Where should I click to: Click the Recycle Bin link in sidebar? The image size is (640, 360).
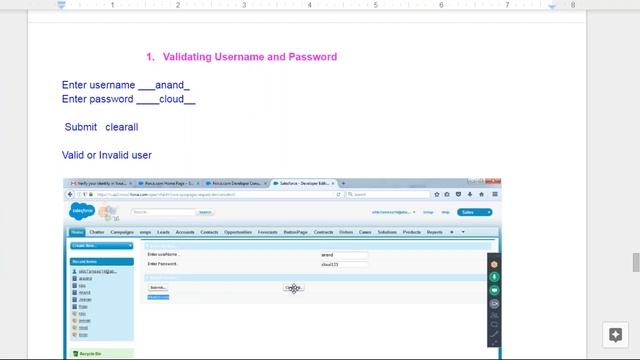90,354
